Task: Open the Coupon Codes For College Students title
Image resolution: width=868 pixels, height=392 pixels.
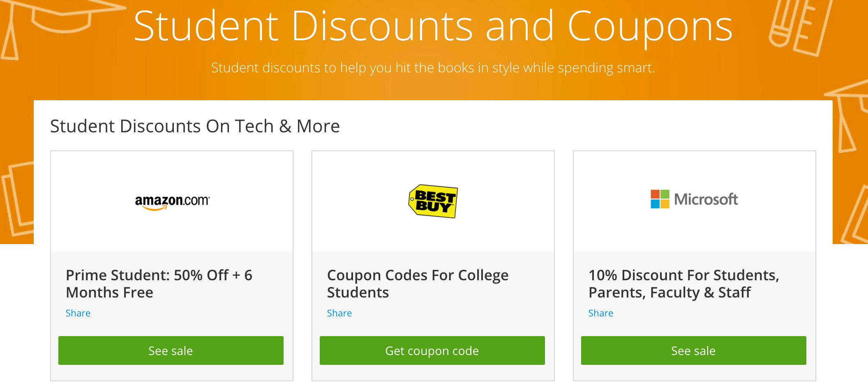Action: (418, 284)
